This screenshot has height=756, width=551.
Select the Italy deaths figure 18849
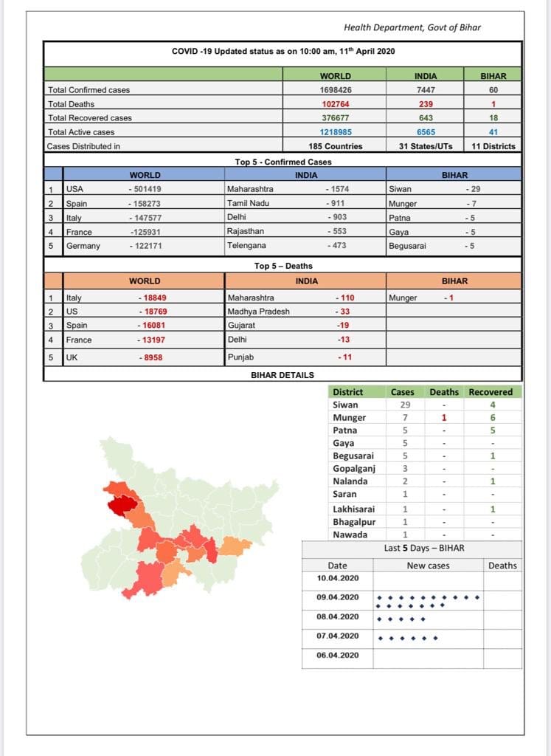(x=153, y=298)
